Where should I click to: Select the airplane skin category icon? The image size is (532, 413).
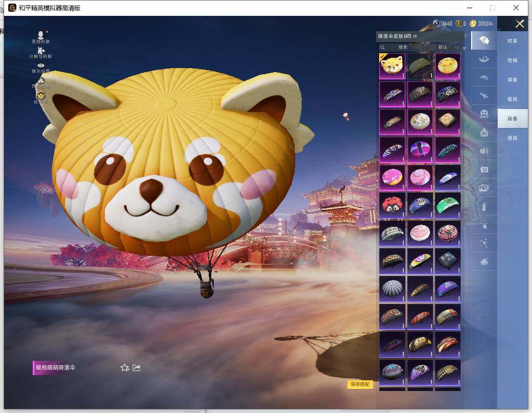click(x=484, y=96)
